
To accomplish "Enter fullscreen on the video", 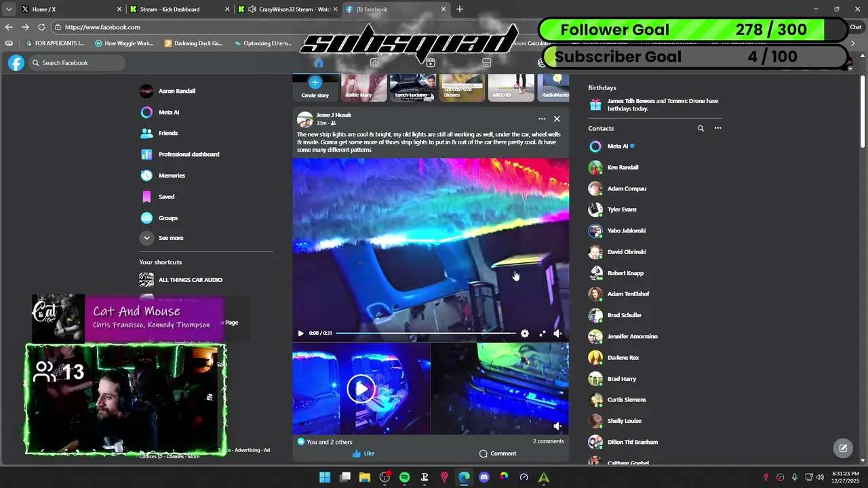I will click(x=542, y=333).
